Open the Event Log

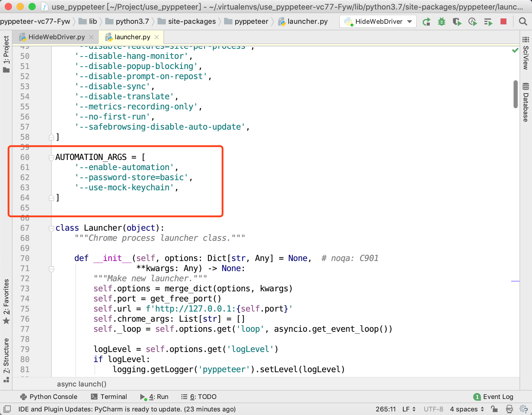click(493, 397)
